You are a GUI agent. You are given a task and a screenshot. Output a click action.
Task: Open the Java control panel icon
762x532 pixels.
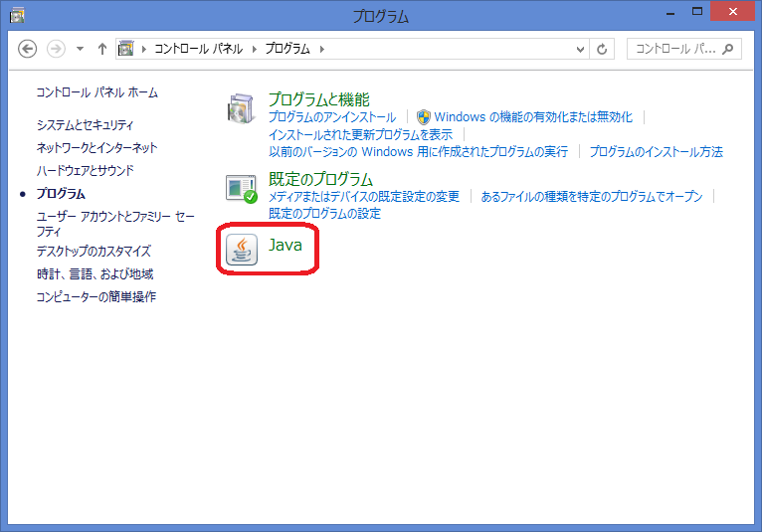click(x=242, y=250)
